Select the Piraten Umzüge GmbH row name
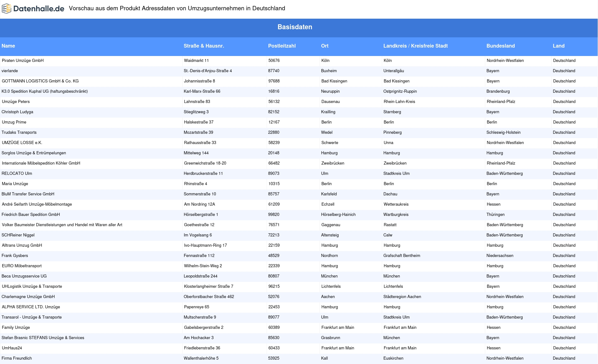The height and width of the screenshot is (364, 598). (x=23, y=61)
